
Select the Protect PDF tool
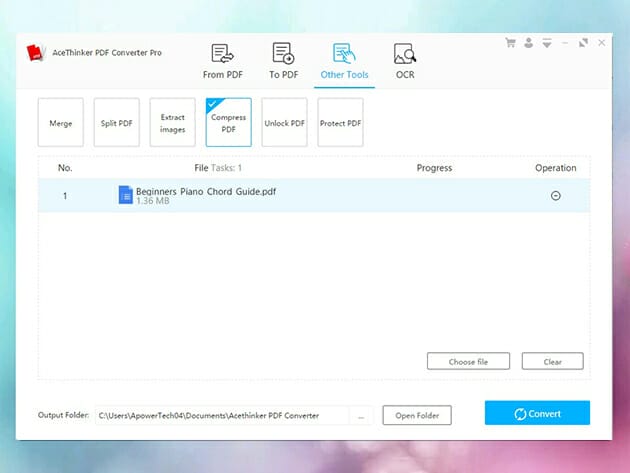pyautogui.click(x=340, y=123)
